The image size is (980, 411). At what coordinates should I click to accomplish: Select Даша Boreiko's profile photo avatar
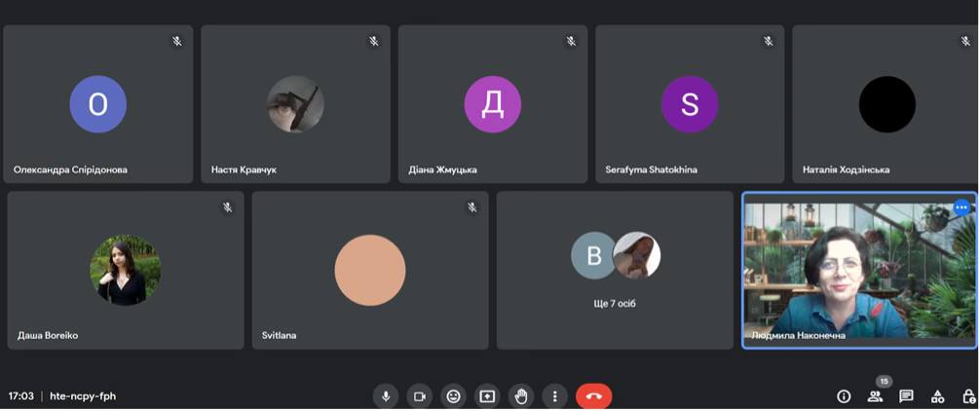click(x=126, y=270)
